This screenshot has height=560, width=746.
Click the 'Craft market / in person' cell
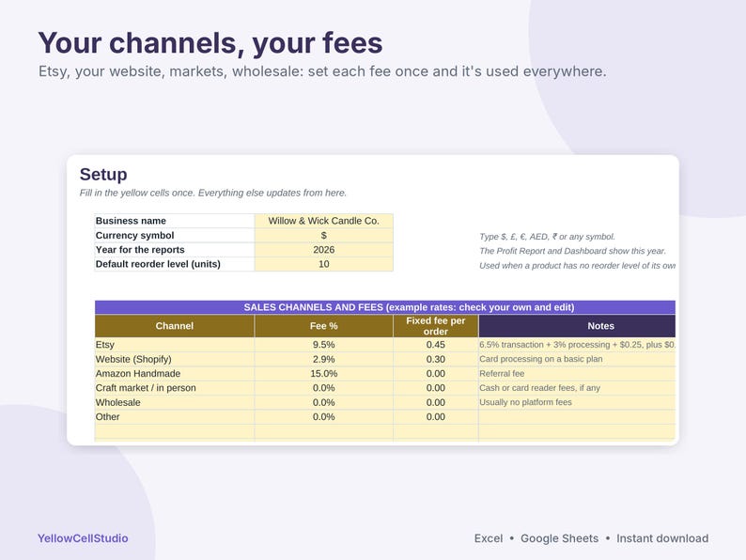[175, 388]
